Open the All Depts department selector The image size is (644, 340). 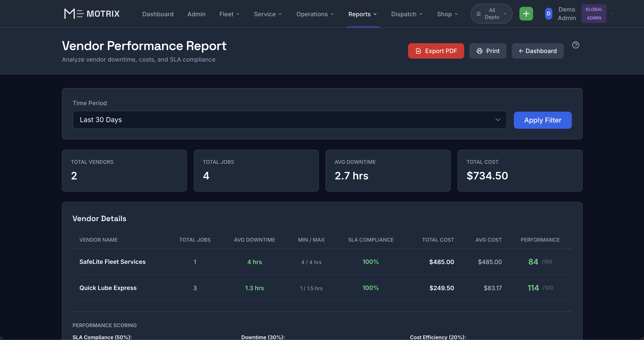click(x=491, y=13)
